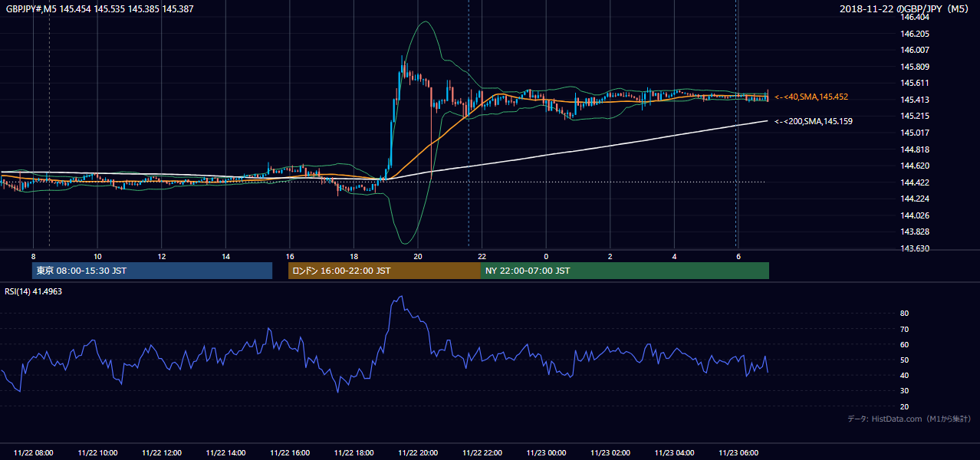Image resolution: width=980 pixels, height=460 pixels.
Task: Click the RSI 30 level label
Action: click(x=905, y=391)
